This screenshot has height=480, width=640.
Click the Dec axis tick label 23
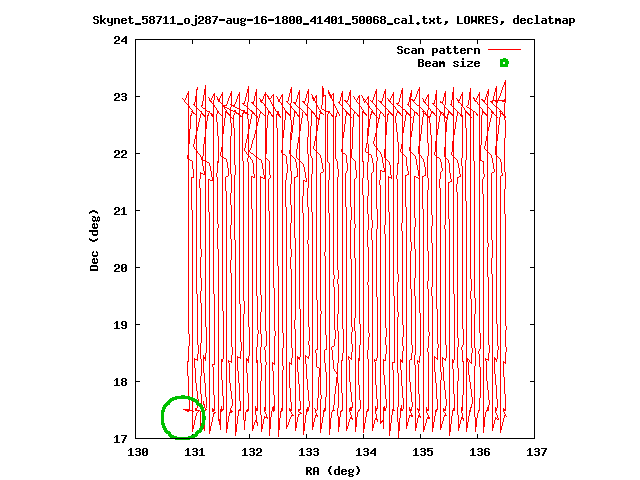pos(120,97)
